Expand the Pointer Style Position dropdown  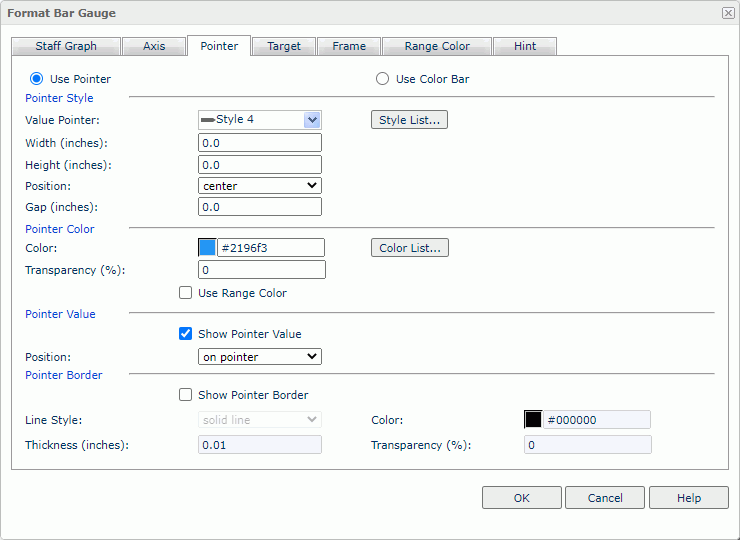[x=260, y=186]
